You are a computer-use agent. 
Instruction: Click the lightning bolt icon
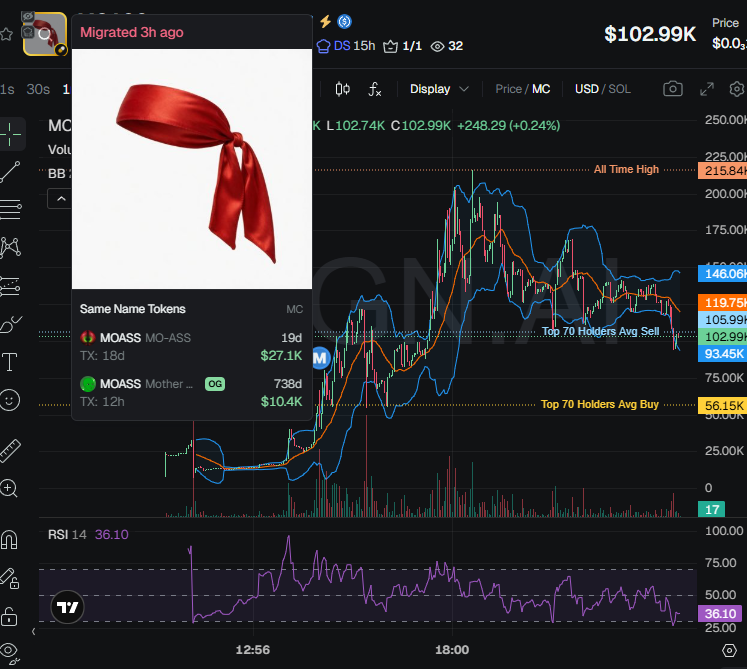(x=325, y=21)
